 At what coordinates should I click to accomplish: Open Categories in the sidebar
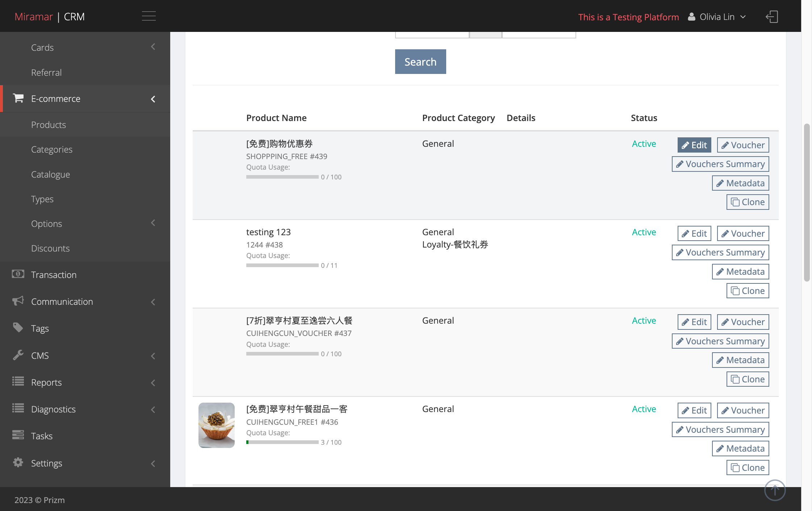tap(52, 149)
